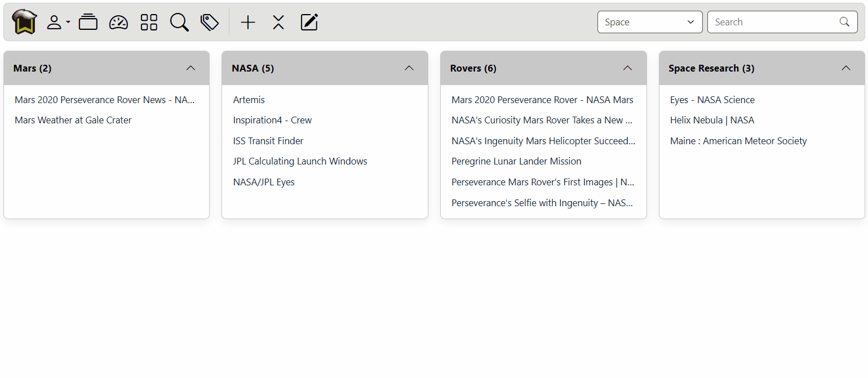This screenshot has width=868, height=378.
Task: Click the Mars (2) group title
Action: pyautogui.click(x=32, y=68)
